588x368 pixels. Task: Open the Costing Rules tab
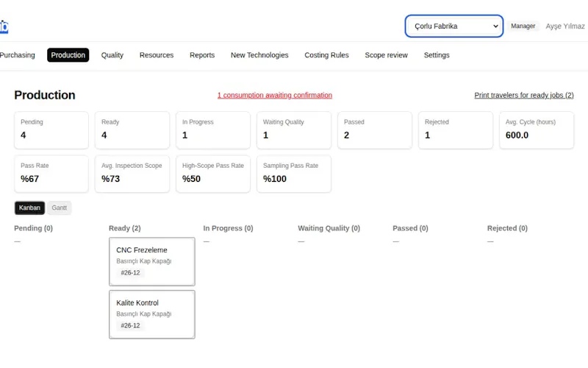click(x=326, y=55)
